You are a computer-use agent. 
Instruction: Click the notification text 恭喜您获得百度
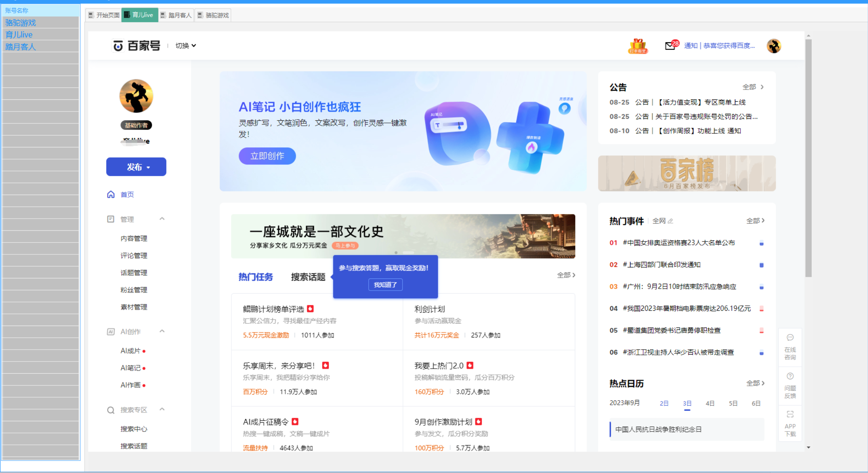click(x=729, y=46)
